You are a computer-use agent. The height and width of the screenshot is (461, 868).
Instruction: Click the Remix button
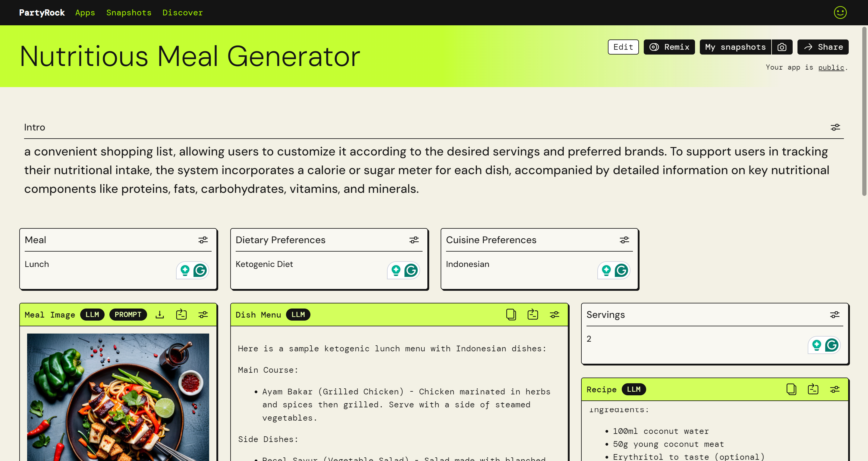click(669, 47)
